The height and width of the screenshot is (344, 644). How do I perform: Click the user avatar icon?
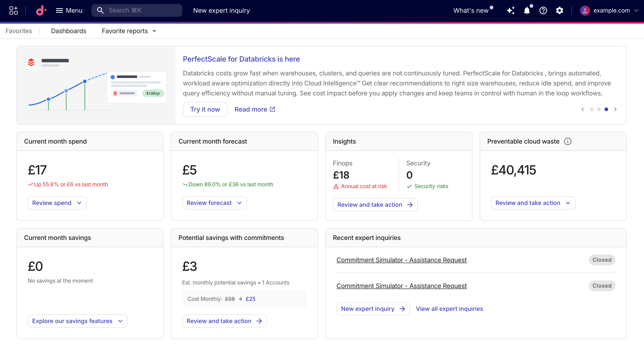[x=585, y=10]
